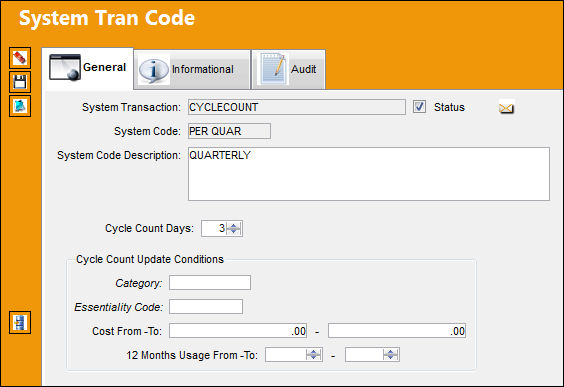Click the System Code Description label

119,155
